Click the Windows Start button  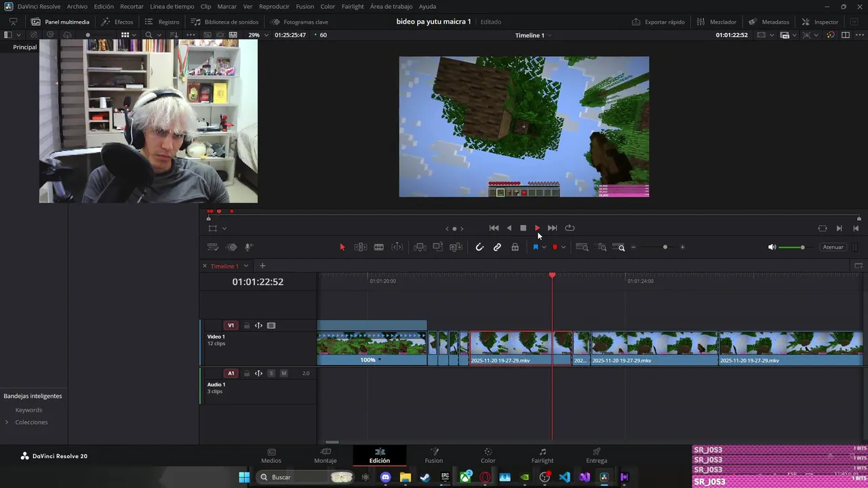244,477
